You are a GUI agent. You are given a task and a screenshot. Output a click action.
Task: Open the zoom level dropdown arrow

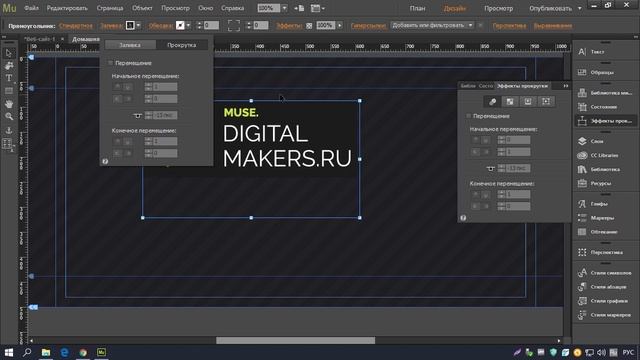(x=284, y=8)
